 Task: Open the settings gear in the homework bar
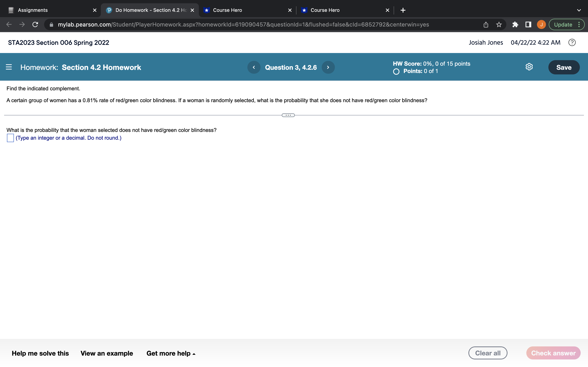(x=529, y=67)
